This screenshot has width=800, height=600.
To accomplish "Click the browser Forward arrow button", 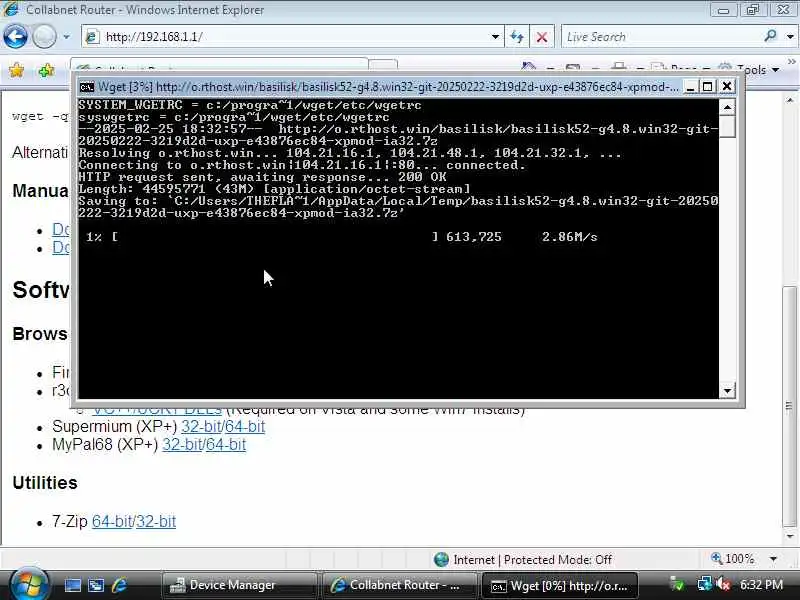I will click(44, 37).
